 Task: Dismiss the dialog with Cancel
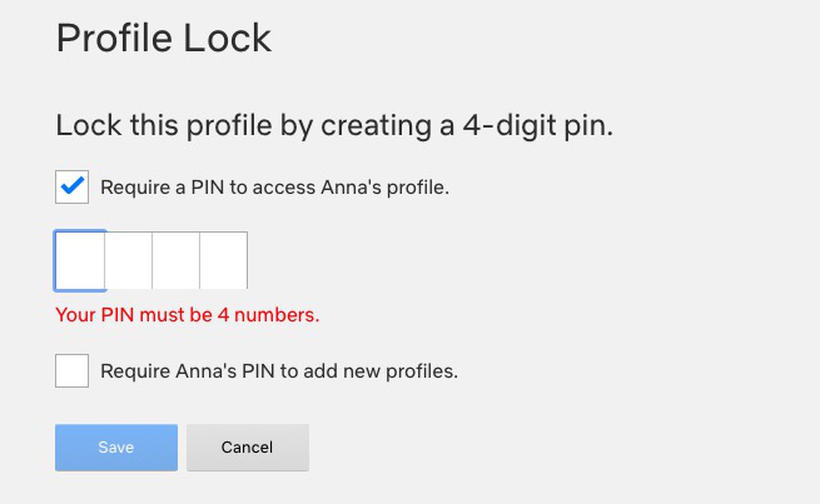[x=248, y=447]
